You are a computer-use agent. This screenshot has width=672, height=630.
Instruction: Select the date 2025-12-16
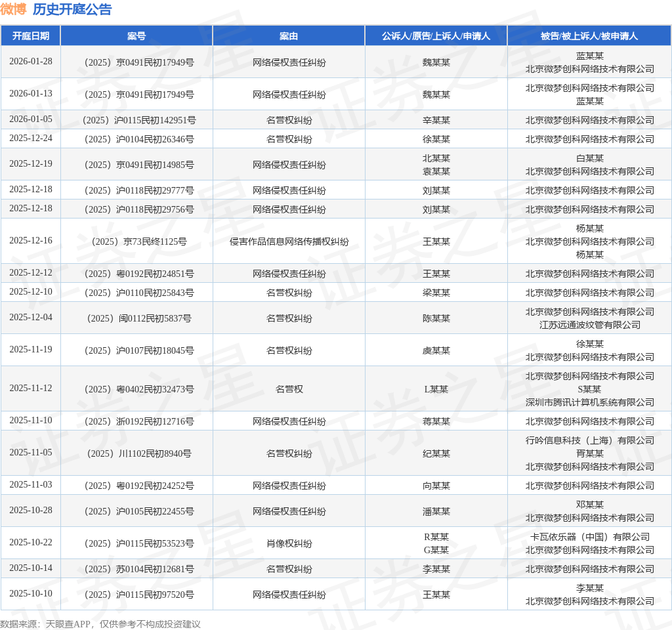pos(31,240)
